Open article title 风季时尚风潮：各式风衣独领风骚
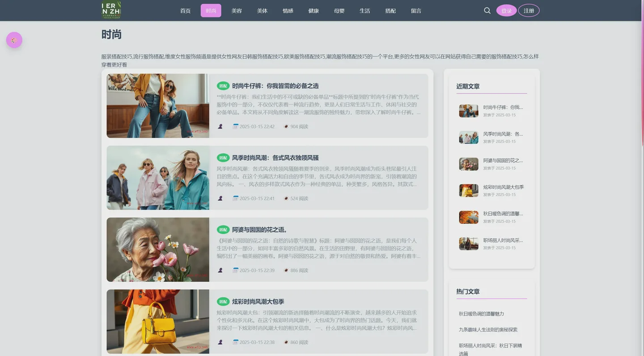Viewport: 644px width, 356px height. tap(275, 158)
